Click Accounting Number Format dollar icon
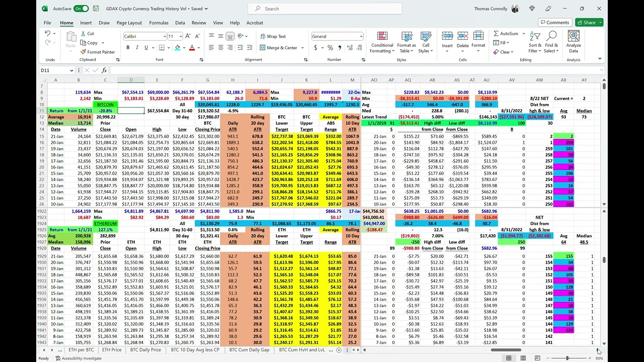Viewport: 644px width, 362px height. click(x=315, y=48)
